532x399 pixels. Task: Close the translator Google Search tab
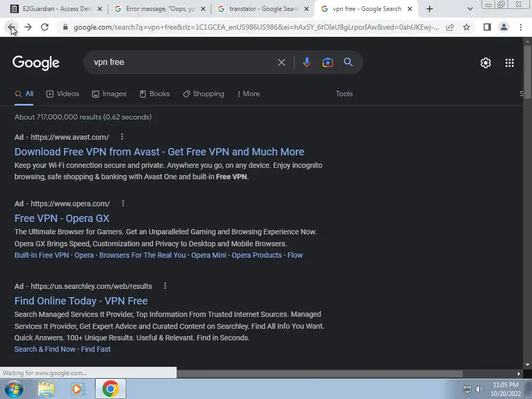[x=307, y=9]
